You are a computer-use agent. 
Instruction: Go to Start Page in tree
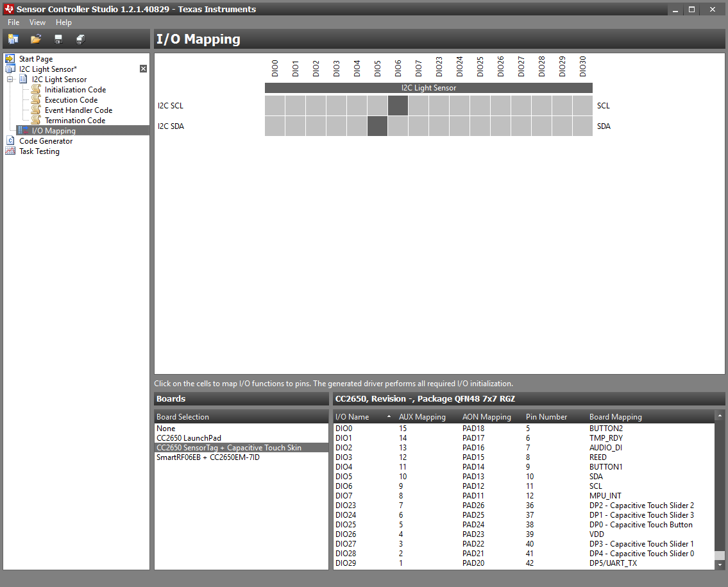point(36,59)
